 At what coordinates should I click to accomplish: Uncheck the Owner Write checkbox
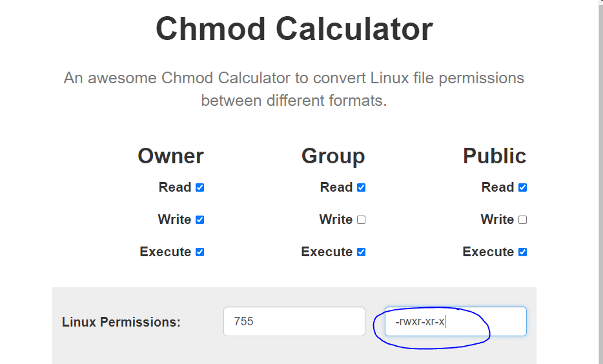coord(199,220)
